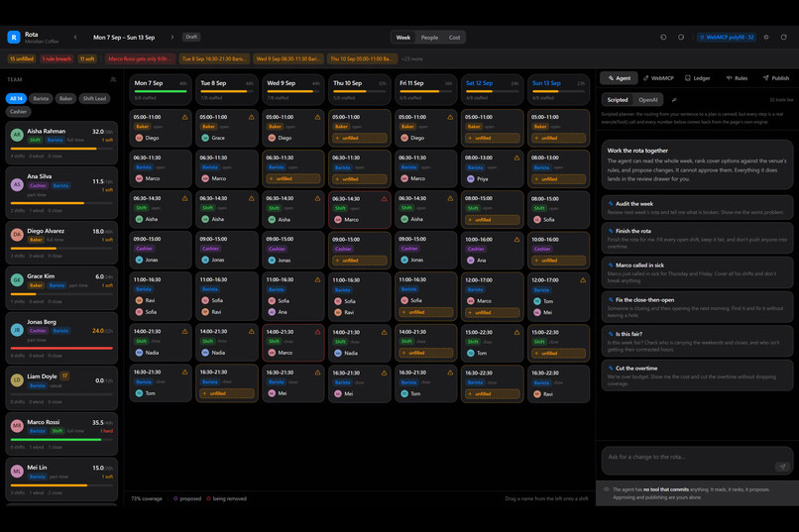Click Liam Doyle's LD avatar
This screenshot has height=532, width=799.
(x=17, y=379)
